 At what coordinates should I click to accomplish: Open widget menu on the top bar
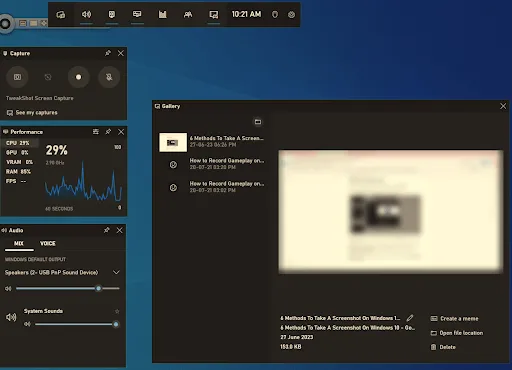tap(61, 14)
